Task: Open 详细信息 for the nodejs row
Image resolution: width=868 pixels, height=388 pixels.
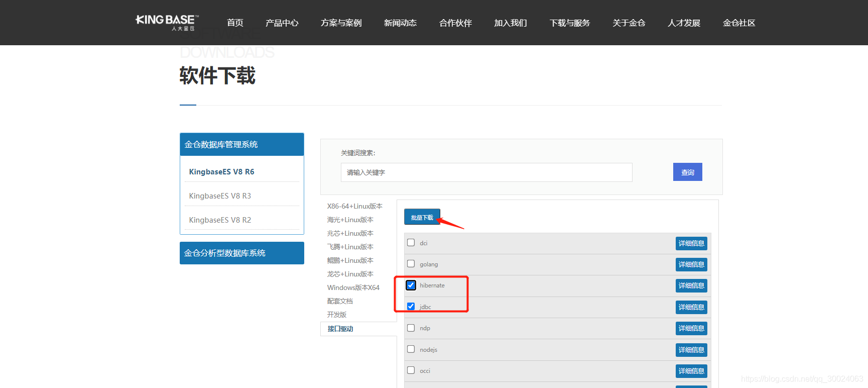Action: (691, 350)
